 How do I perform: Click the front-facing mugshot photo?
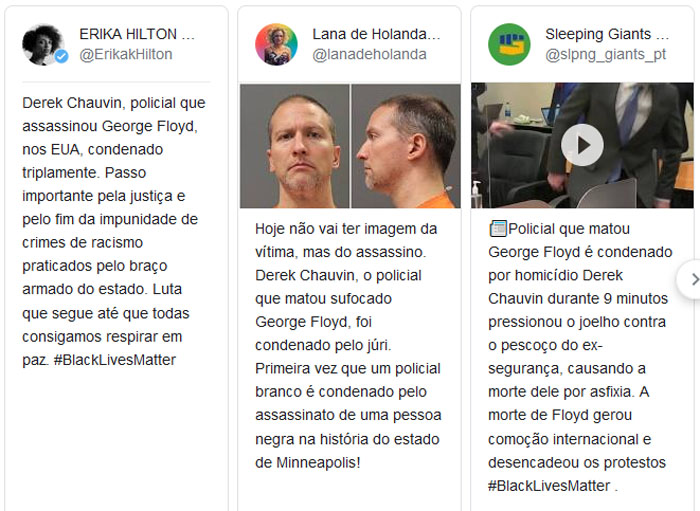[295, 146]
